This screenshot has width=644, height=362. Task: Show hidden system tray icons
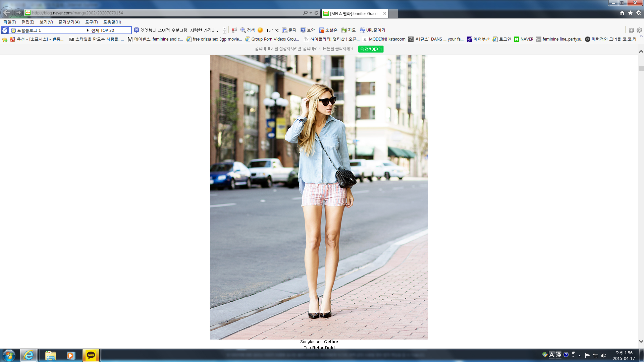(x=579, y=356)
